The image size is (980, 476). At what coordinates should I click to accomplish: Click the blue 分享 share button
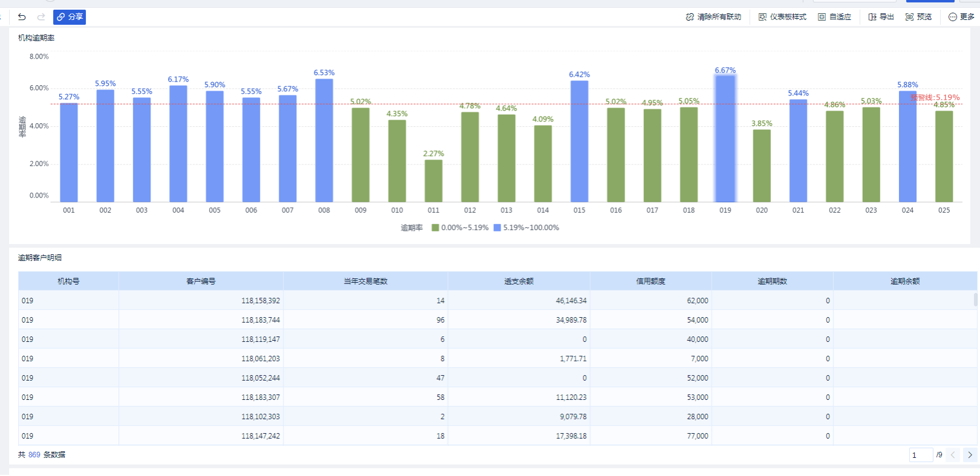[70, 17]
